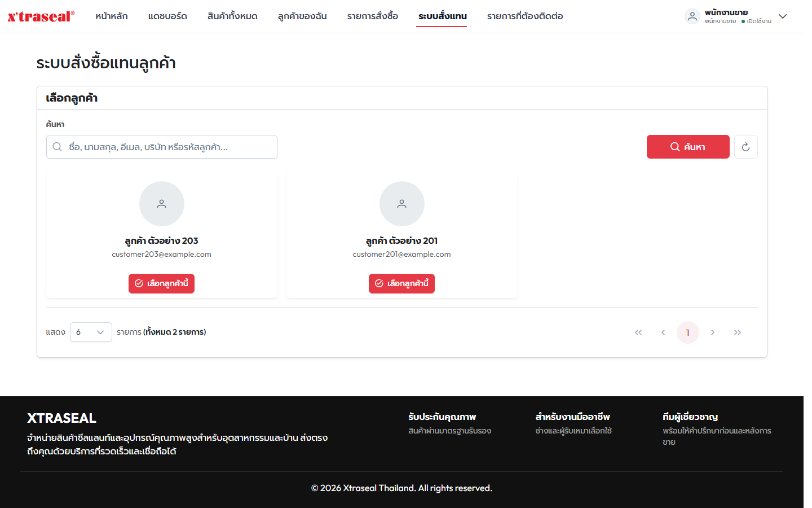812x508 pixels.
Task: Open the หน้าหลัก menu item
Action: click(x=112, y=16)
